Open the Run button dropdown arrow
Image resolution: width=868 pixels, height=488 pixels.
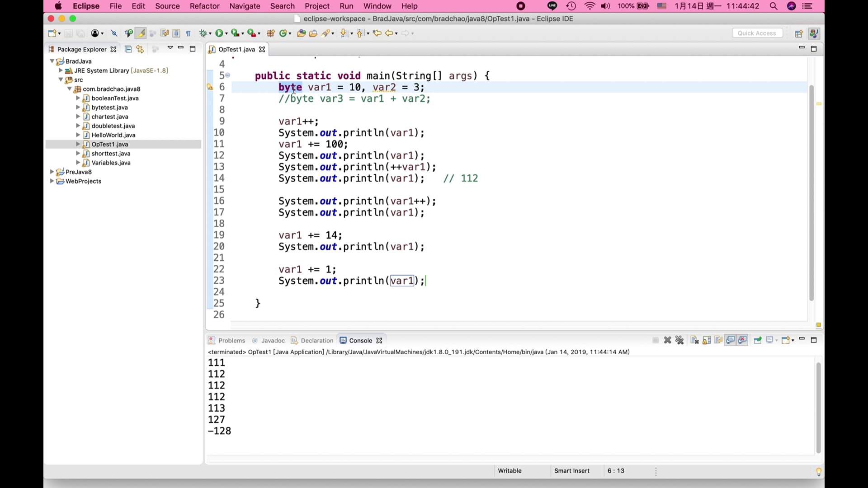[226, 33]
